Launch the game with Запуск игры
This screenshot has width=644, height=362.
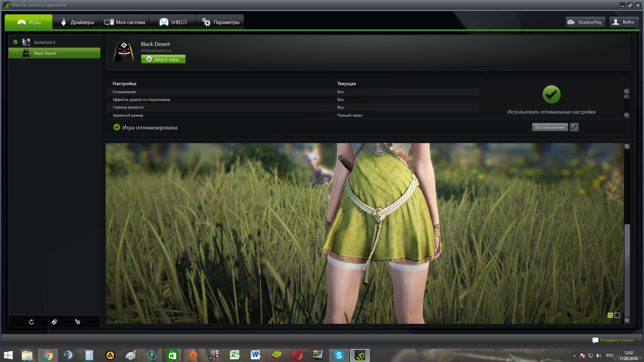click(163, 59)
